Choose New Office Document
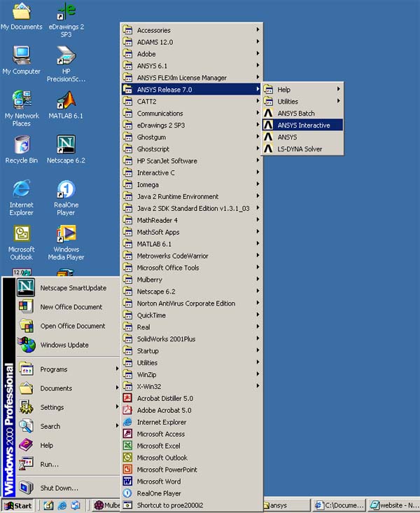The width and height of the screenshot is (420, 513). point(68,307)
